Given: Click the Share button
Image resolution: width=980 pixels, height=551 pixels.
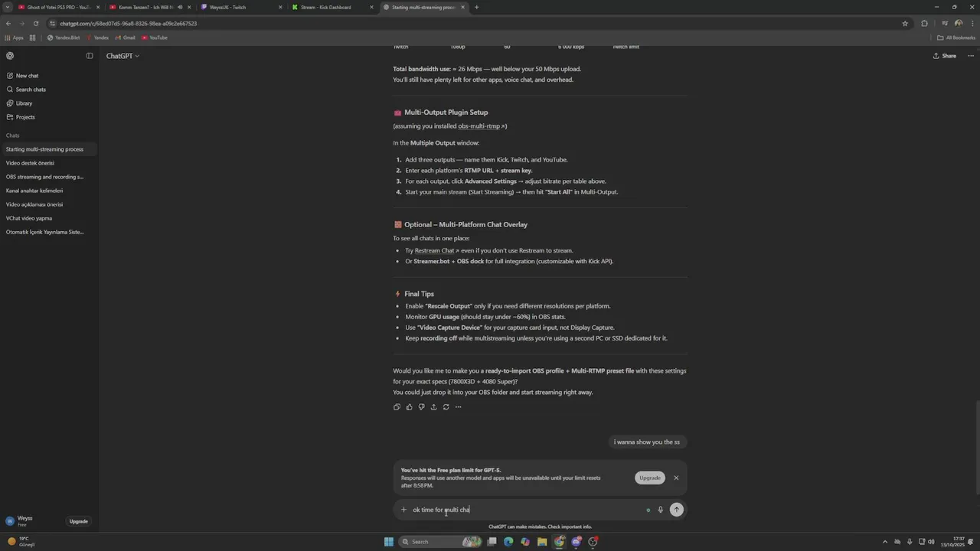Looking at the screenshot, I should tap(945, 56).
